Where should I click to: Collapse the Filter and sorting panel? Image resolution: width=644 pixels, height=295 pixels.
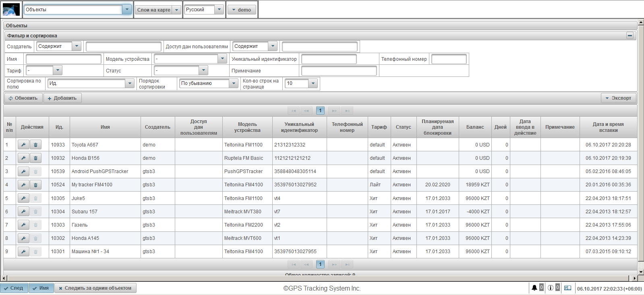[x=630, y=36]
